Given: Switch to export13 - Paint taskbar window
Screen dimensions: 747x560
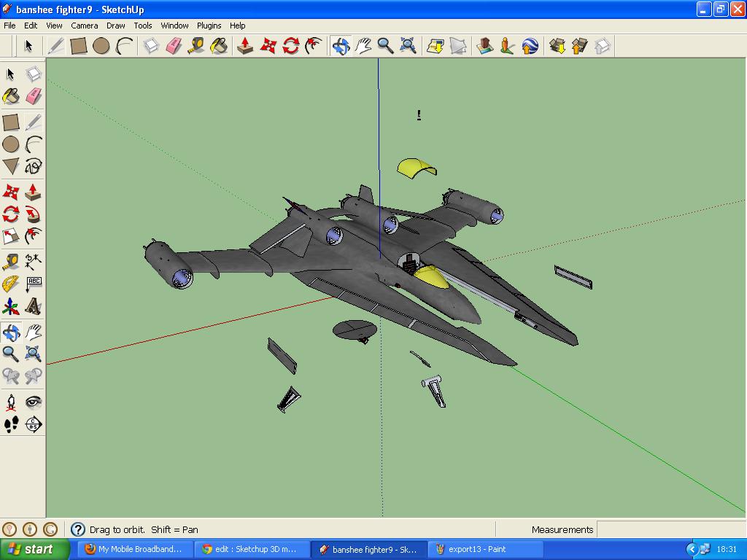Looking at the screenshot, I should click(485, 549).
